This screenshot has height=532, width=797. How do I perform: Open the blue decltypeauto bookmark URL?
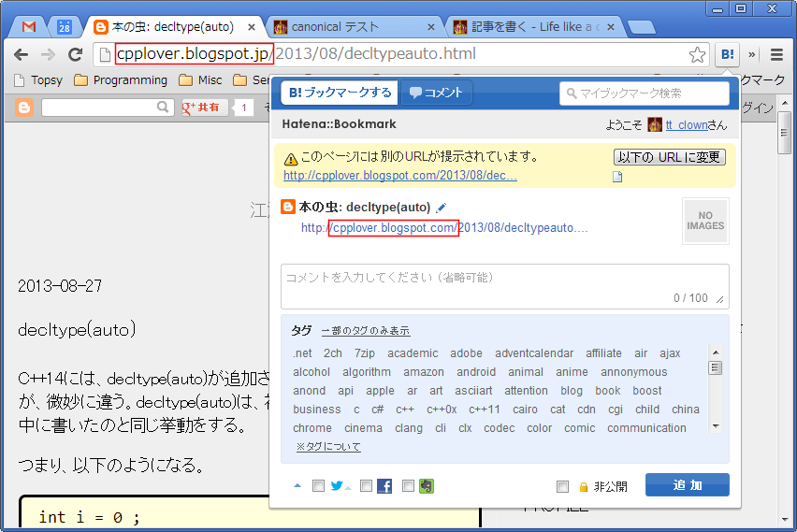click(444, 228)
